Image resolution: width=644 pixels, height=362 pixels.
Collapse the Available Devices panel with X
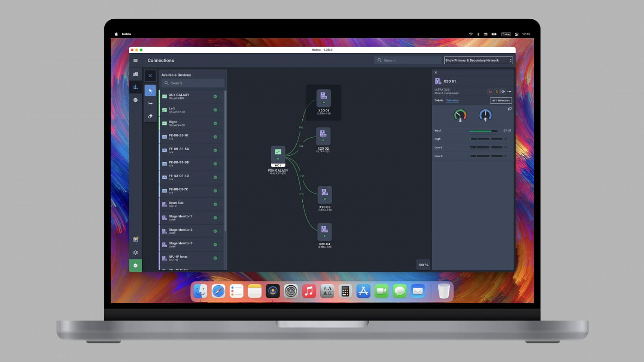[x=150, y=75]
